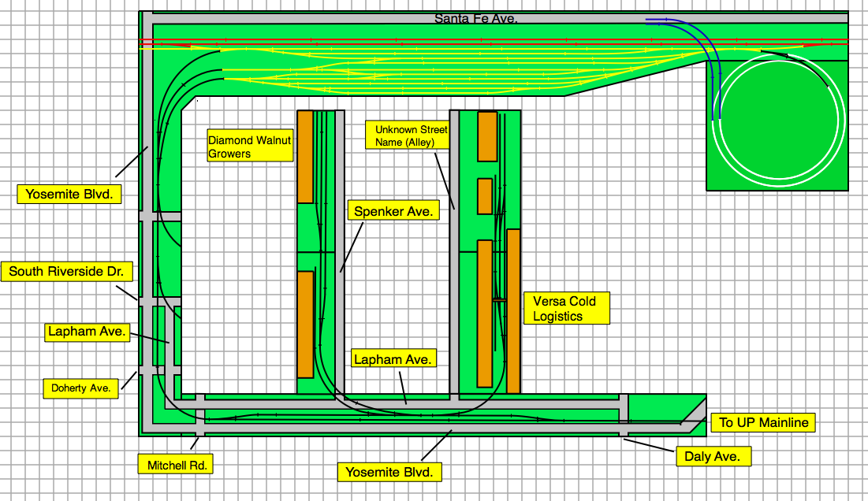Click the Mitchell Rd. label
Image resolution: width=868 pixels, height=501 pixels.
(177, 465)
